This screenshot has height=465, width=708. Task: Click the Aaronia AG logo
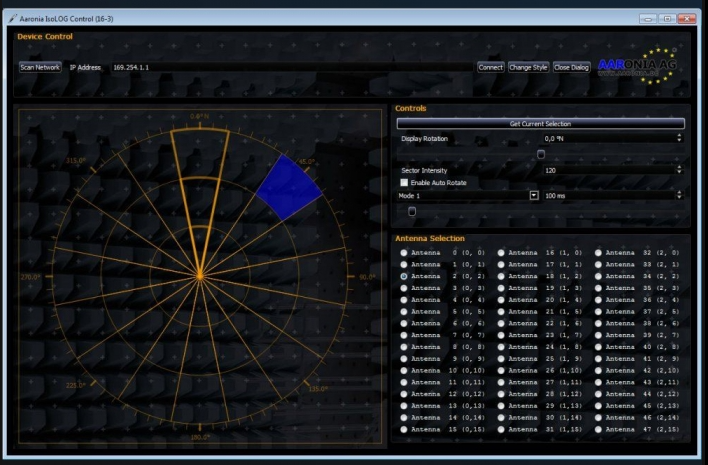pyautogui.click(x=637, y=66)
